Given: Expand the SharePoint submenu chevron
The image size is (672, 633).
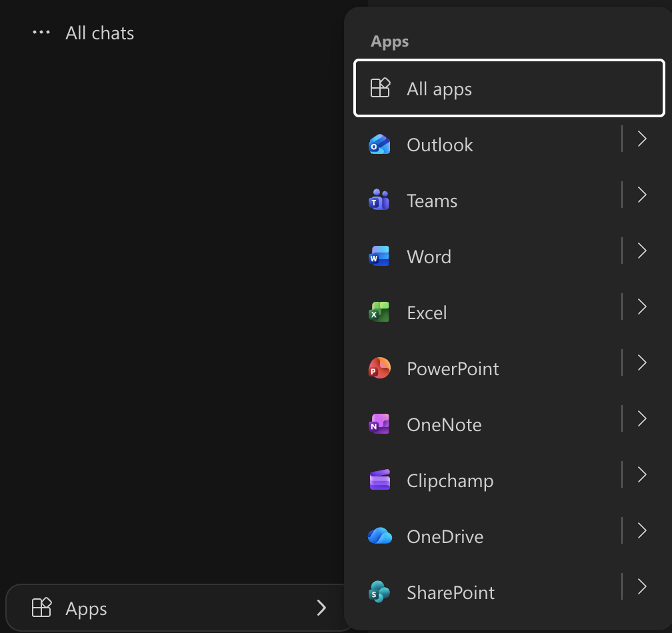Looking at the screenshot, I should click(642, 586).
